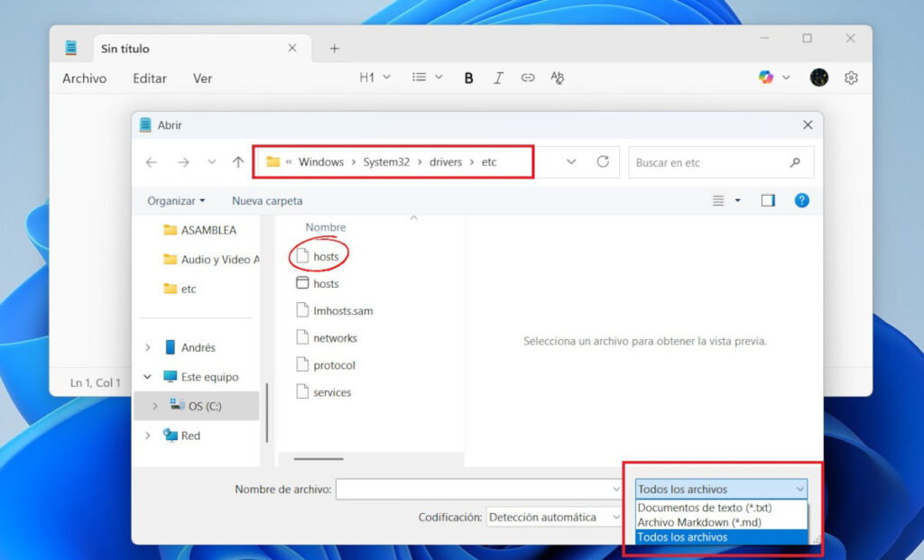The image size is (924, 560).
Task: Clear text formatting with the Ab icon
Action: coord(558,78)
